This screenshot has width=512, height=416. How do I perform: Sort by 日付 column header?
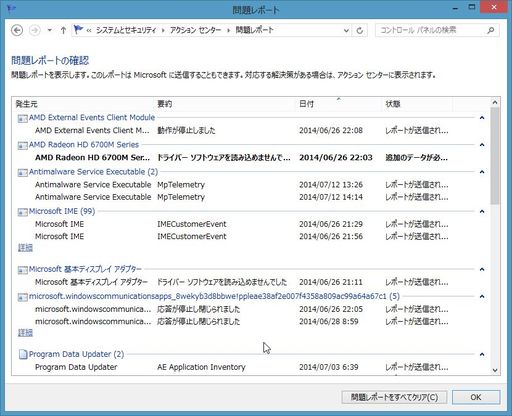(x=339, y=104)
